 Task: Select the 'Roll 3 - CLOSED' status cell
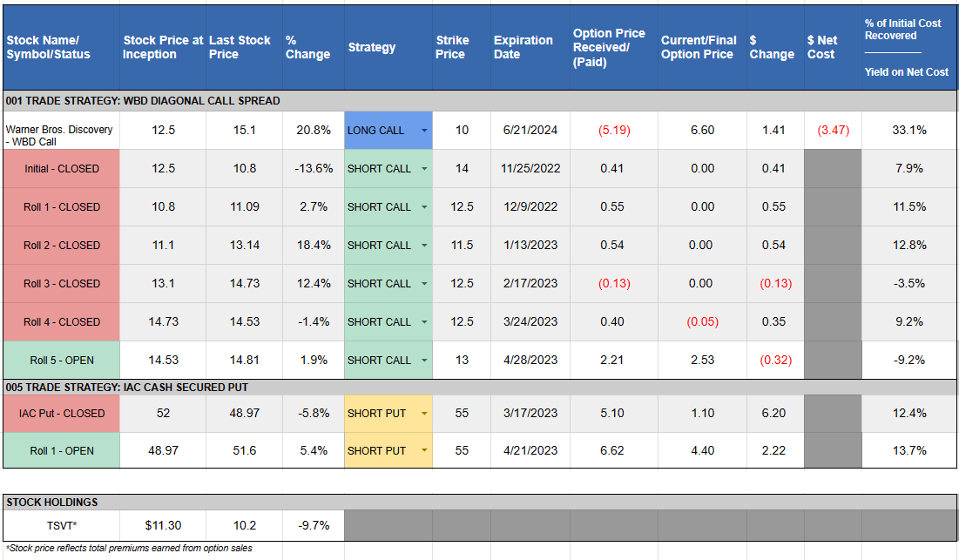click(x=61, y=284)
